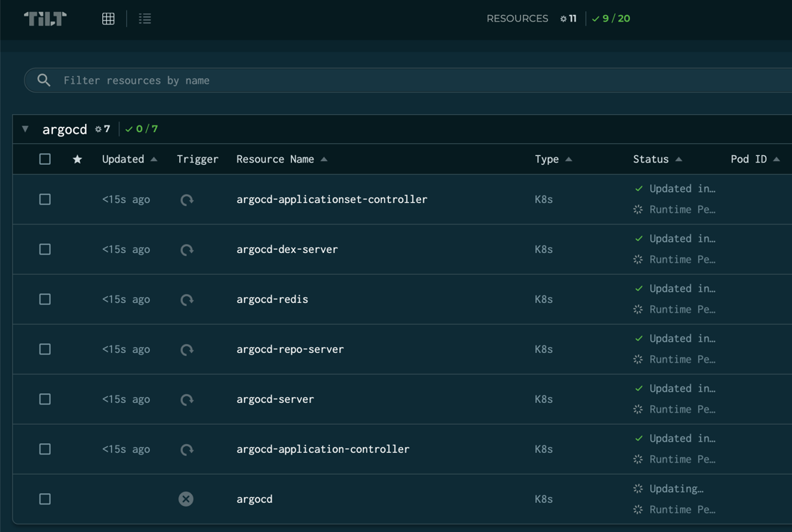Image resolution: width=792 pixels, height=532 pixels.
Task: Click the RESOURCES label in header
Action: tap(517, 19)
